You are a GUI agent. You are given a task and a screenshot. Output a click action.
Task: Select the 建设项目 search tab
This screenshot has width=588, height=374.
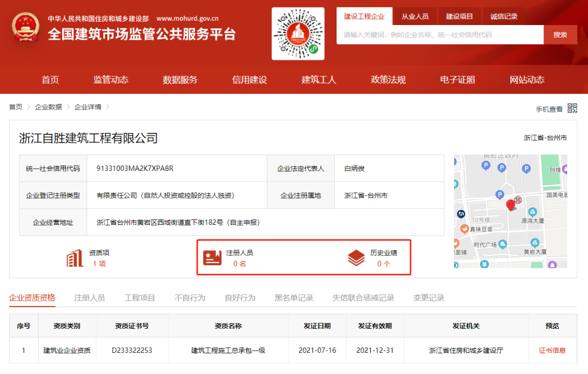point(460,16)
